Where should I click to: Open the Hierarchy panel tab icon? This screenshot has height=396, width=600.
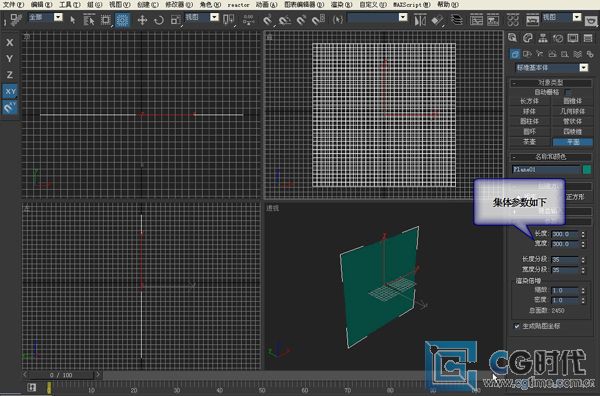tap(543, 38)
